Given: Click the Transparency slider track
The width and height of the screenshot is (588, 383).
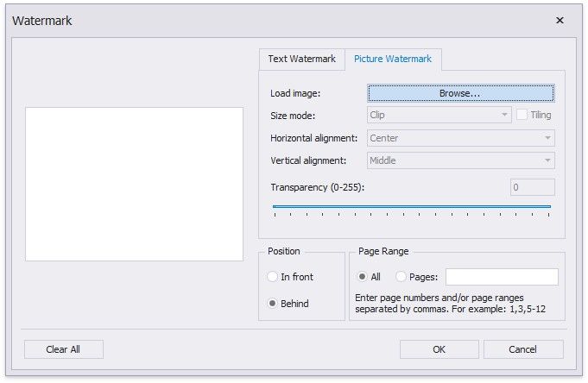Looking at the screenshot, I should click(x=411, y=207).
